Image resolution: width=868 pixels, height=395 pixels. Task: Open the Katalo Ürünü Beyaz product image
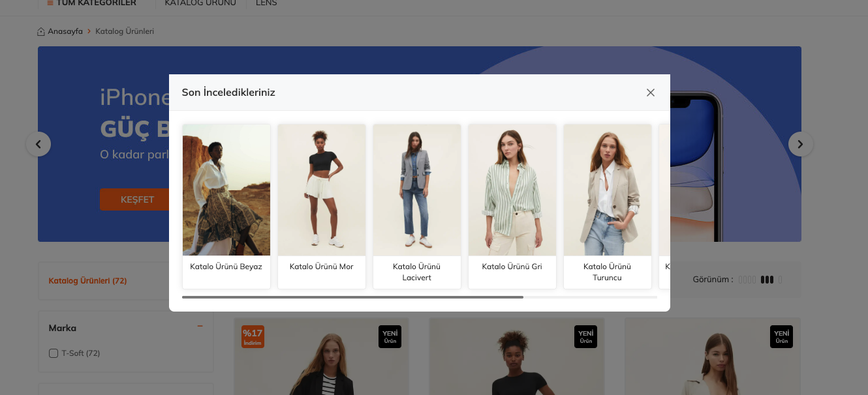coord(226,190)
